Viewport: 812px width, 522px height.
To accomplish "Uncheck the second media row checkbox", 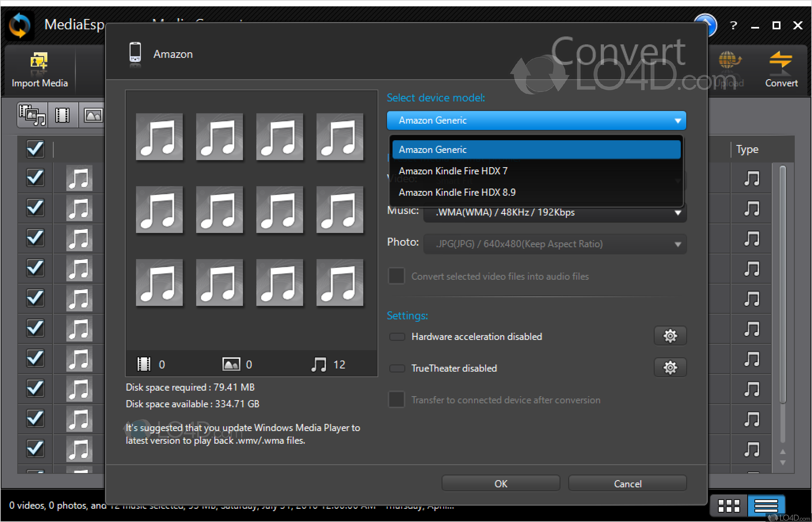I will coord(35,208).
